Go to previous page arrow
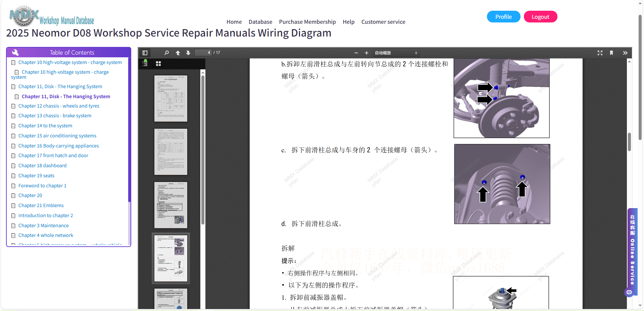 coord(178,53)
